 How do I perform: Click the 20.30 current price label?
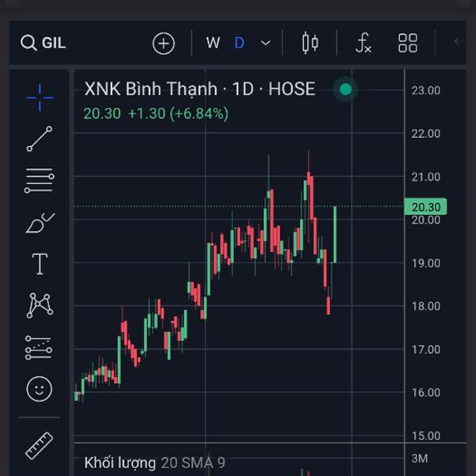102,113
